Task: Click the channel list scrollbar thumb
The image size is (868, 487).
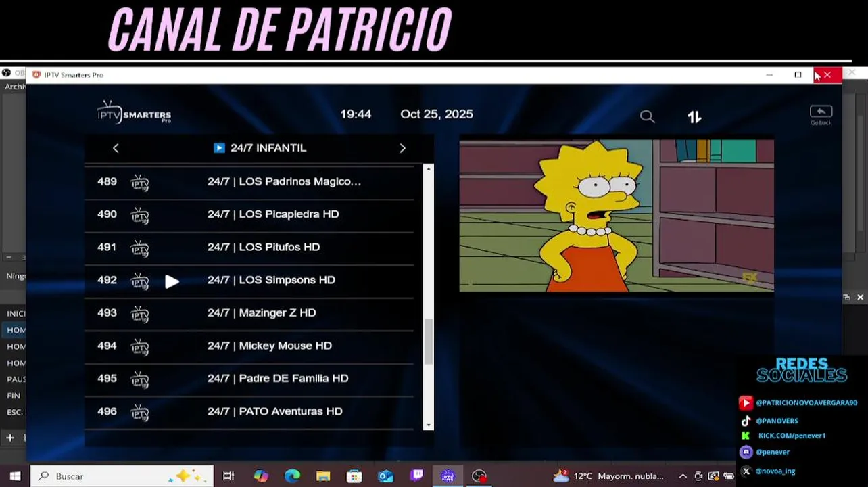Action: 428,341
